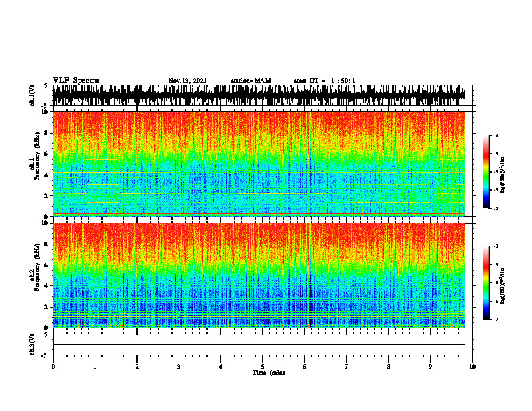
Task: Click the ch.1 spectrogram color bar
Action: pos(486,172)
